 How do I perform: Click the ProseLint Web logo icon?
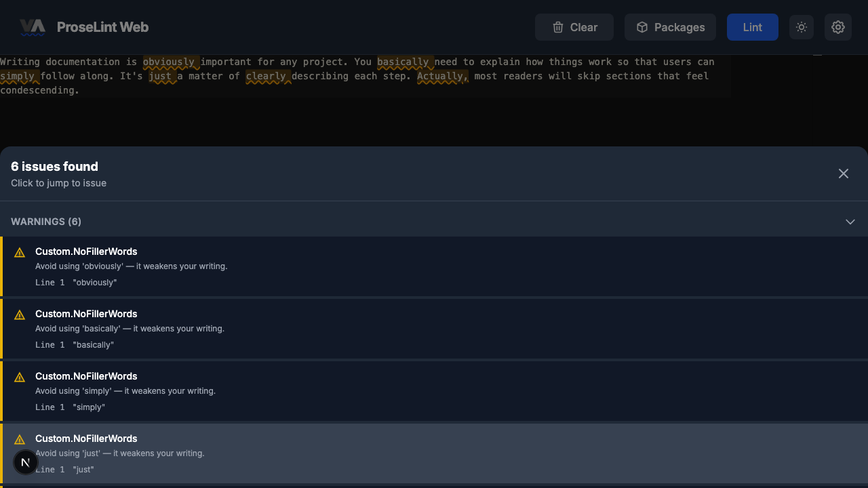pyautogui.click(x=32, y=27)
